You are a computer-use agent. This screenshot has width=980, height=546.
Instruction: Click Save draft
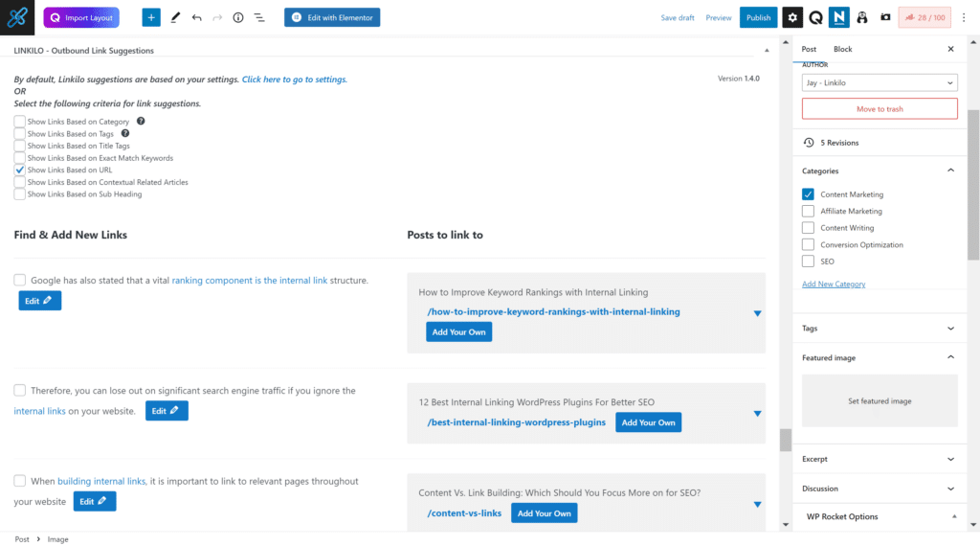click(678, 17)
